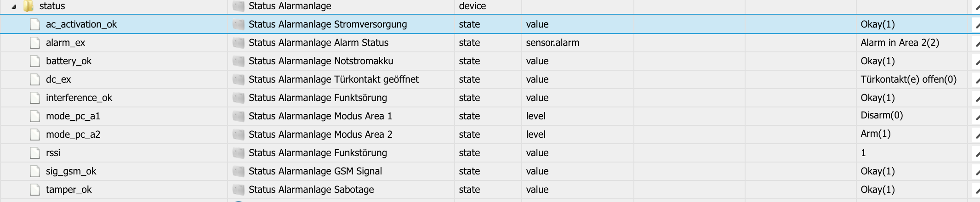Viewport: 980px width, 202px height.
Task: Click the edit pencil icon in the rssi row
Action: 977,154
